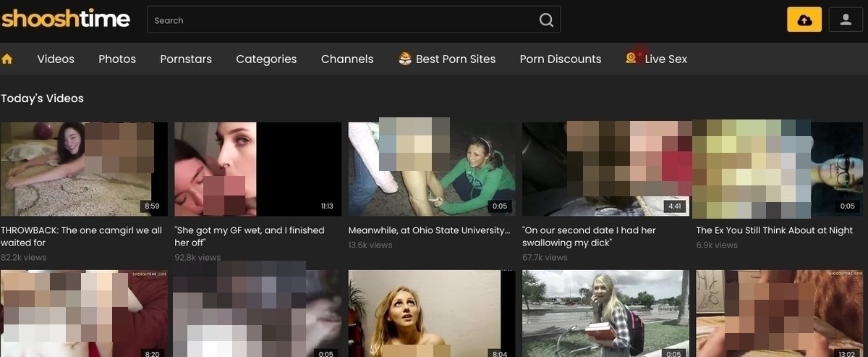Viewport: 868px width, 357px height.
Task: Open "Meanwhile, at Ohio State University" video title
Action: click(x=430, y=230)
